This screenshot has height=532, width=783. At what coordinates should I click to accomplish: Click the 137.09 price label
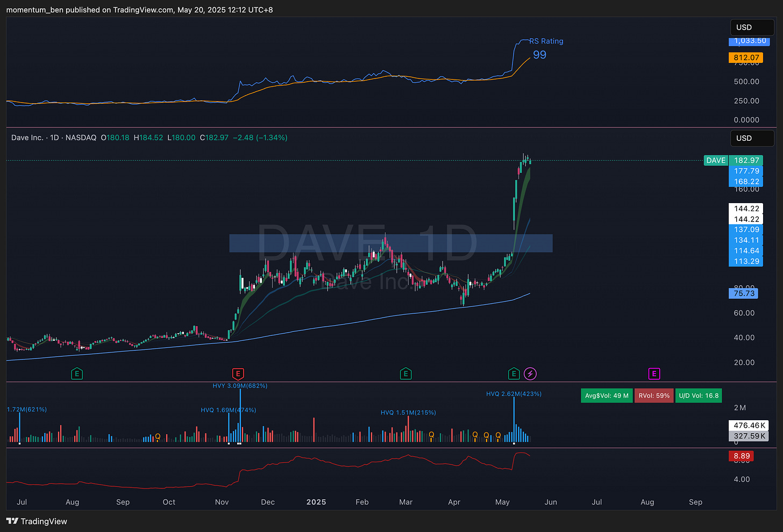coord(746,229)
